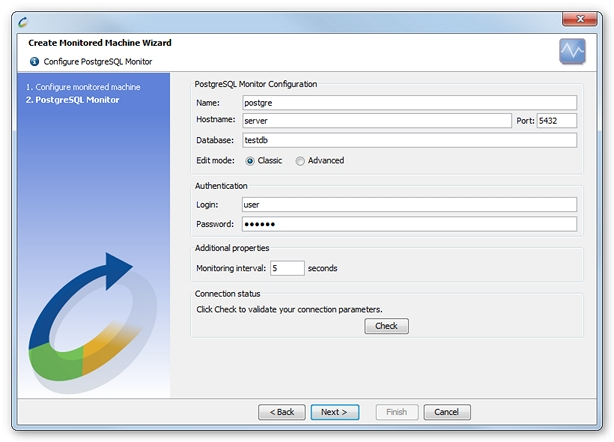Click into the Password field

[408, 224]
